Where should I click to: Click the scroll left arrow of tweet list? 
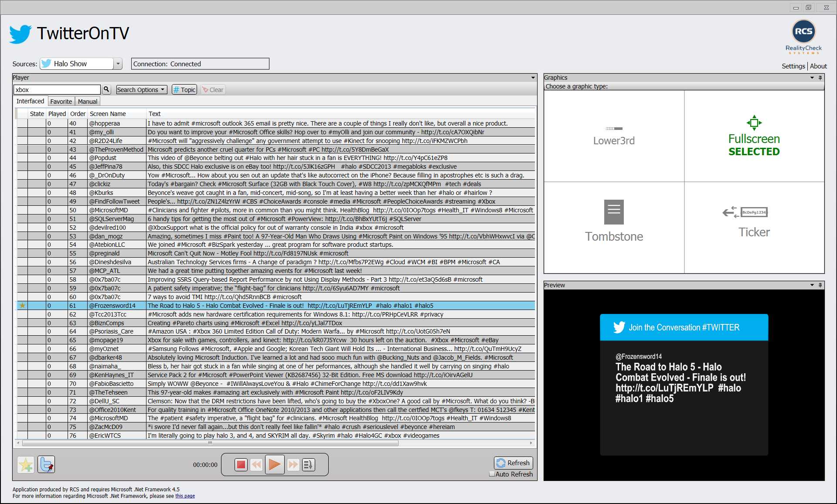18,443
